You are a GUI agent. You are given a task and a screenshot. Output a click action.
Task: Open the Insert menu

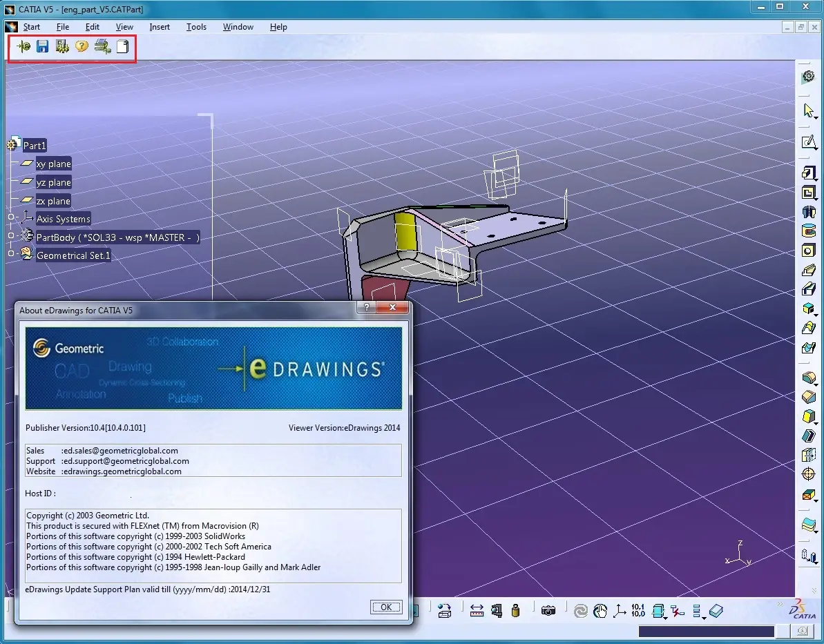[x=160, y=27]
